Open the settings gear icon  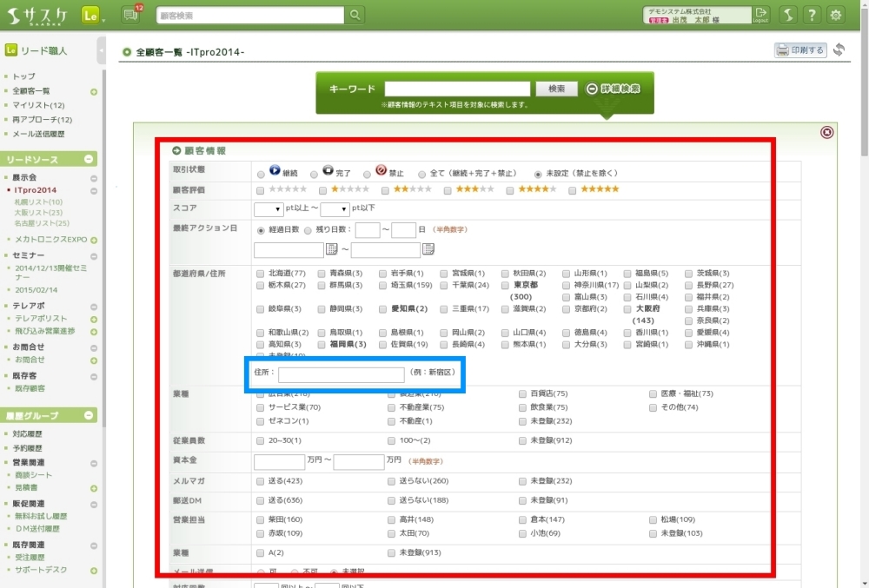(x=836, y=15)
